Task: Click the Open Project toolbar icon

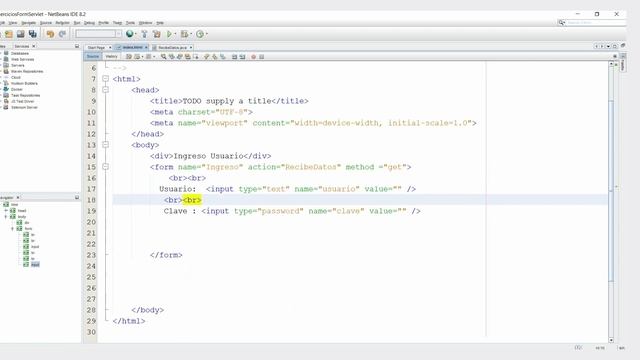Action: (x=20, y=34)
